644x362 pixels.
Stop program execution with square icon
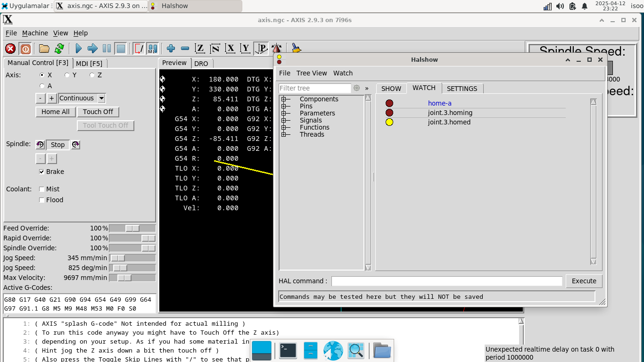coord(121,49)
